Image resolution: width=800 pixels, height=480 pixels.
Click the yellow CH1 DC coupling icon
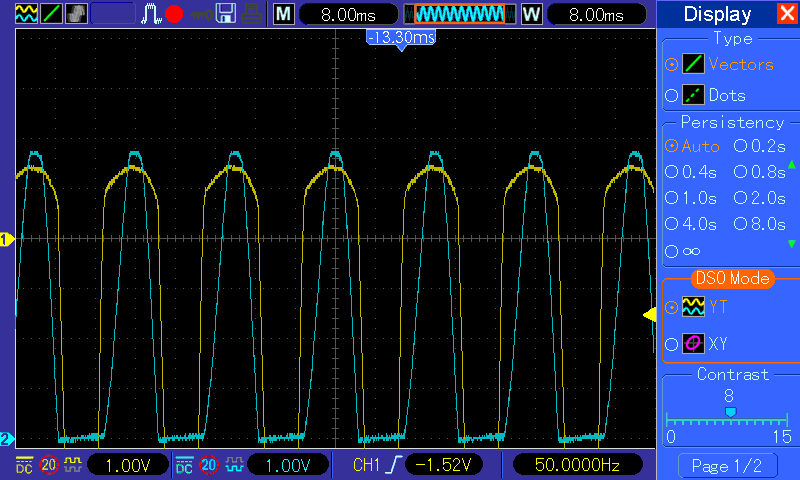(x=24, y=465)
